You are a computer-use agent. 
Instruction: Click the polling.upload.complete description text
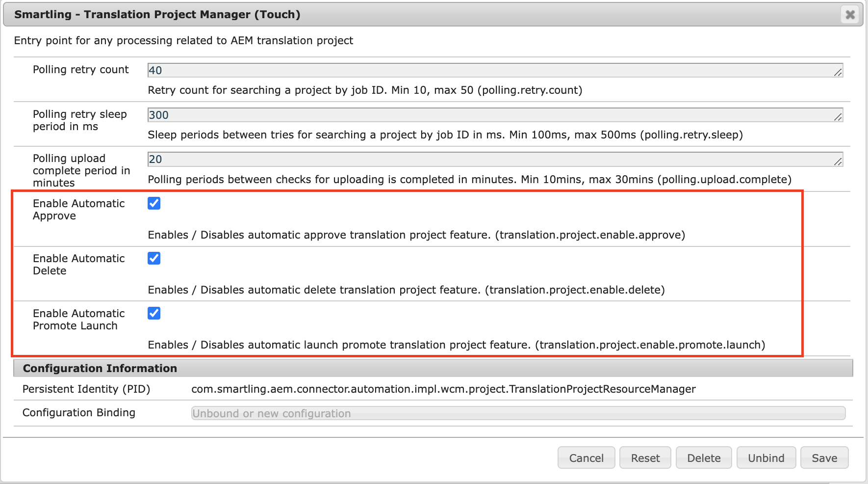pos(470,180)
